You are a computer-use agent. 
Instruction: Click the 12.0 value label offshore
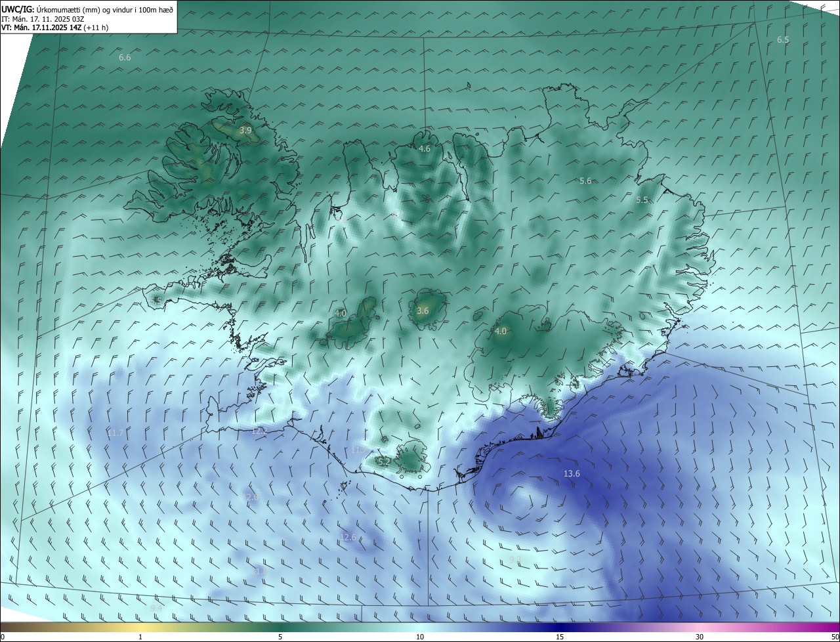coord(250,498)
